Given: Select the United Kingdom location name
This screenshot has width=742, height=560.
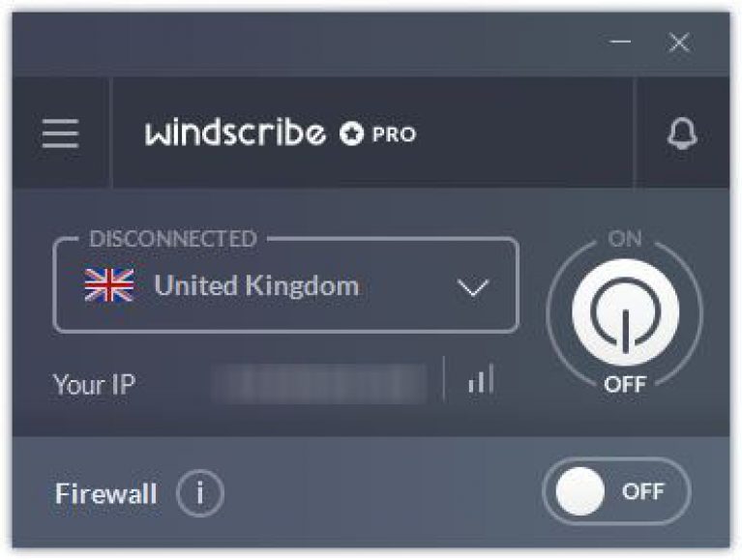Looking at the screenshot, I should [256, 285].
